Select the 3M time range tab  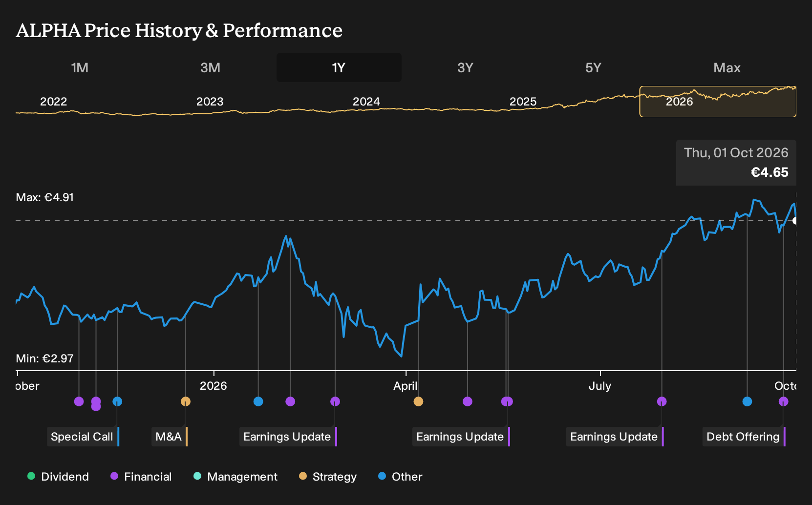click(x=210, y=67)
